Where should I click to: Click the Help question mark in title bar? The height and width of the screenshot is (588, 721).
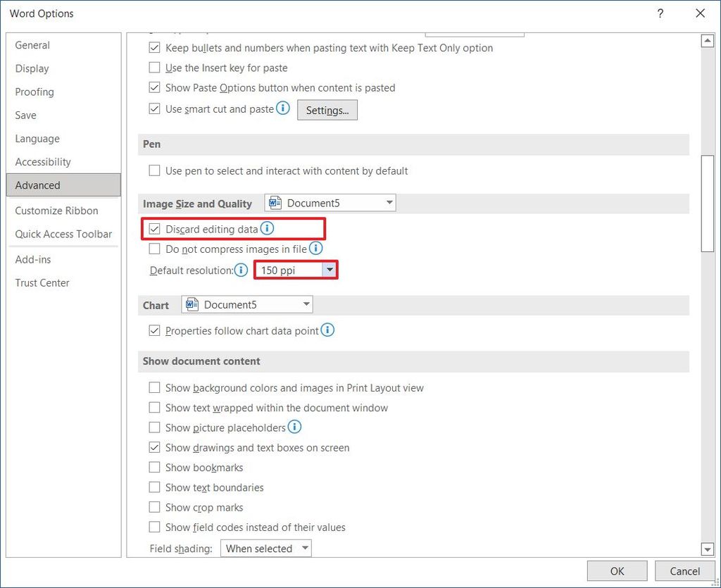click(x=660, y=13)
